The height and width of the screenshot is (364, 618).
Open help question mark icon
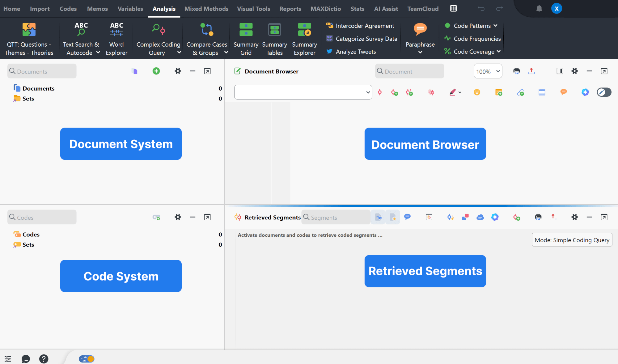pyautogui.click(x=44, y=359)
